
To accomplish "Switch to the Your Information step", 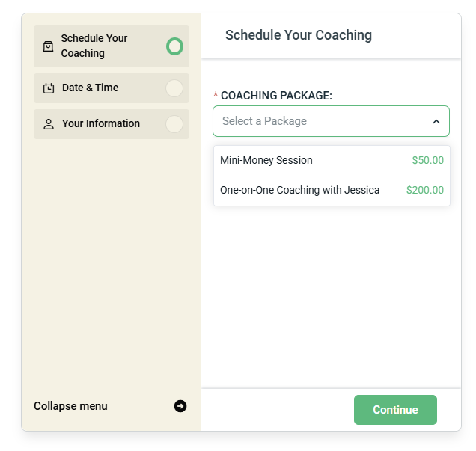I will (101, 124).
